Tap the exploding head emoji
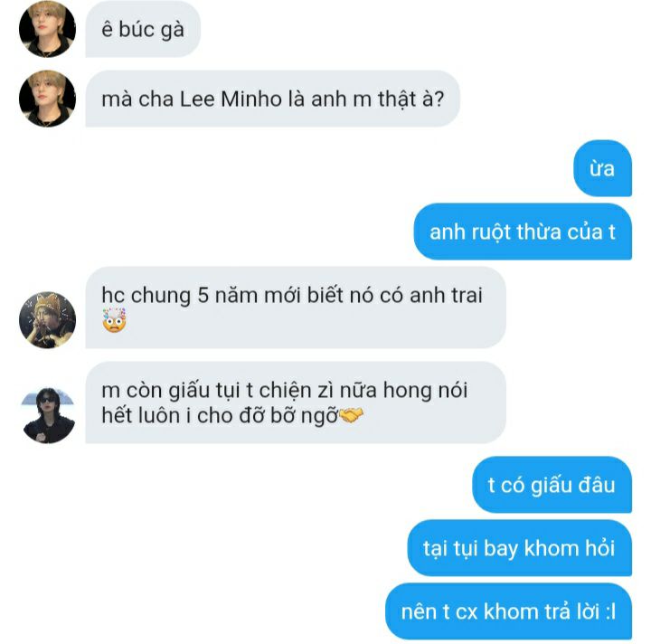Image resolution: width=651 pixels, height=644 pixels. [x=114, y=319]
